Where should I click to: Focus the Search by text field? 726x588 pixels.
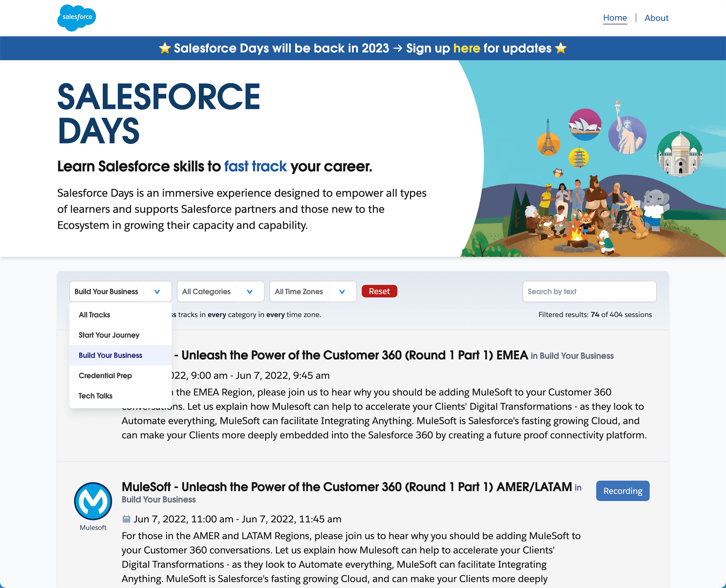coord(589,292)
